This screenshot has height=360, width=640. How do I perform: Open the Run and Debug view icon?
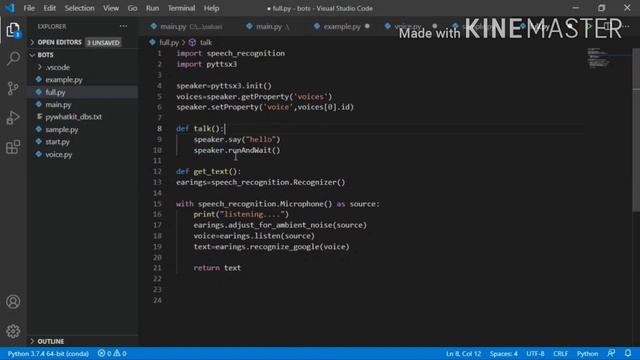pos(13,118)
